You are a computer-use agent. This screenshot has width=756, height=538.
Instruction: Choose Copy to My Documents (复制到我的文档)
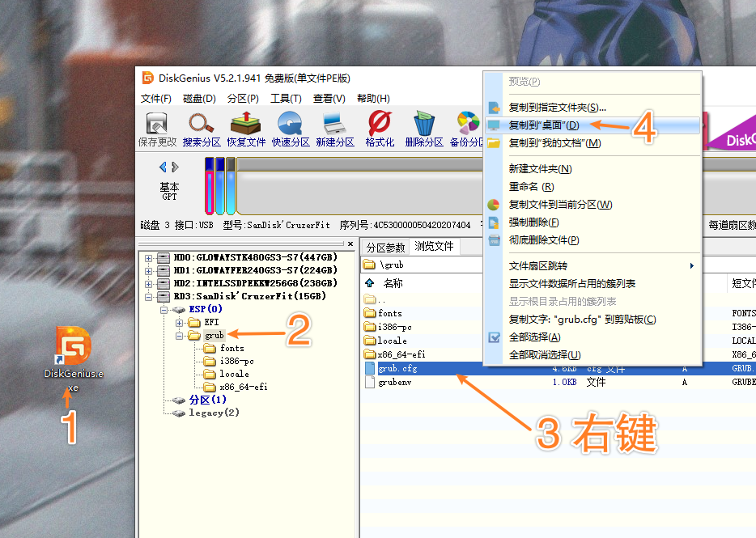point(592,143)
